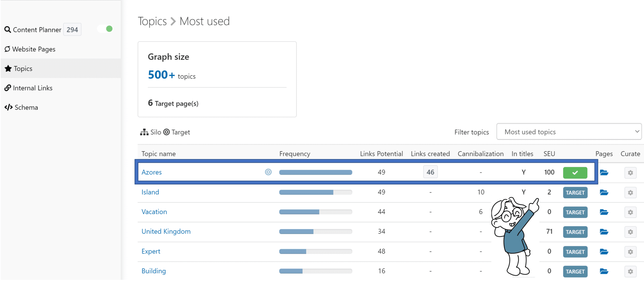Screen dimensions: 644x281
Task: Open the Most used topics dropdown
Action: click(x=569, y=132)
